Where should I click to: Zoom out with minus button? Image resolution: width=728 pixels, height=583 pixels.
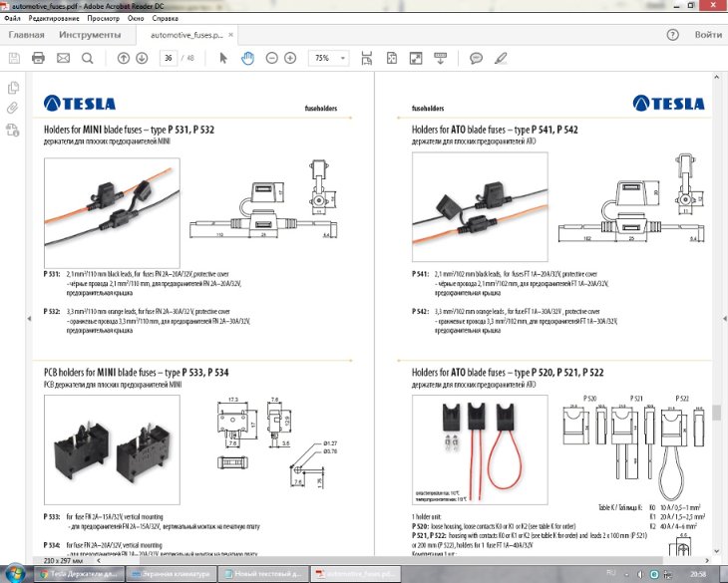(x=271, y=58)
